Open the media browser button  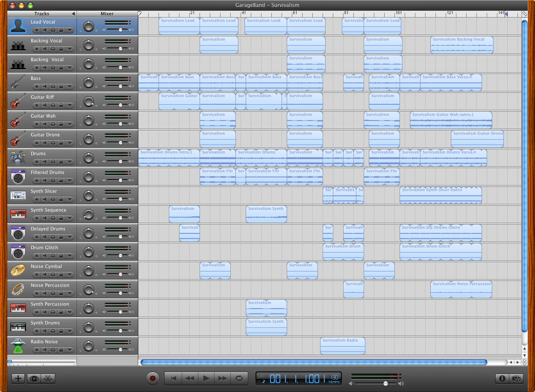pyautogui.click(x=516, y=378)
